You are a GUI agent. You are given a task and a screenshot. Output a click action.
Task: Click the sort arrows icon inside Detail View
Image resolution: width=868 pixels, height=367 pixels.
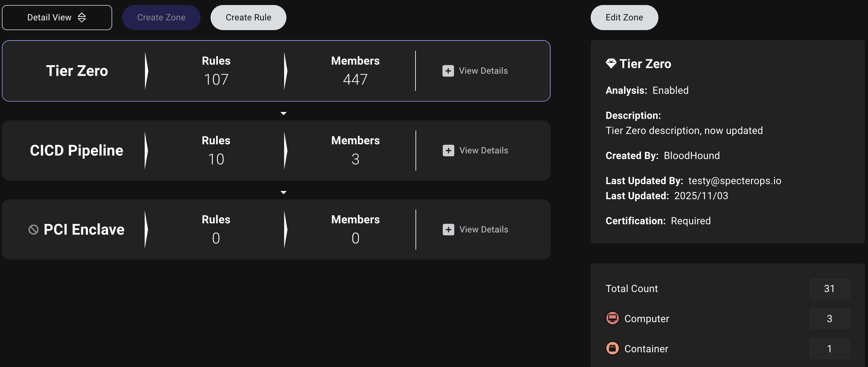81,17
